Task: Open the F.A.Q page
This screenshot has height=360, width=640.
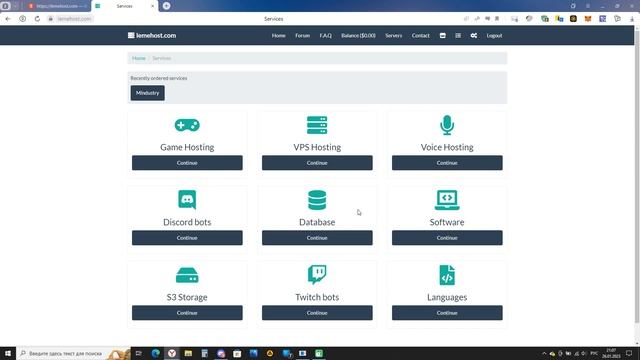Action: [x=325, y=36]
